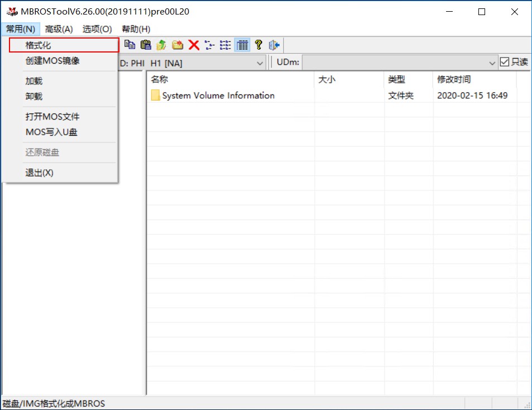Switch to small icons view
Screen dimensions: 532x410
tap(210, 45)
